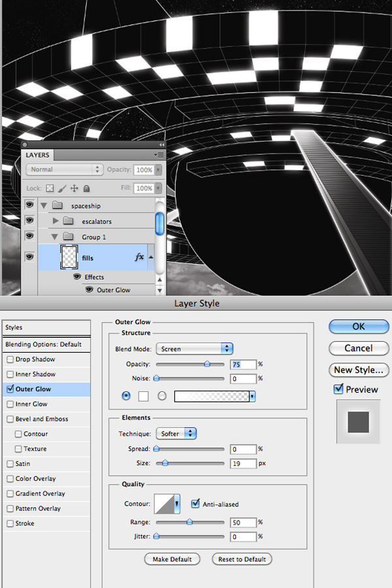Select Styles in Layer Style list
The height and width of the screenshot is (588, 392).
pos(46,328)
